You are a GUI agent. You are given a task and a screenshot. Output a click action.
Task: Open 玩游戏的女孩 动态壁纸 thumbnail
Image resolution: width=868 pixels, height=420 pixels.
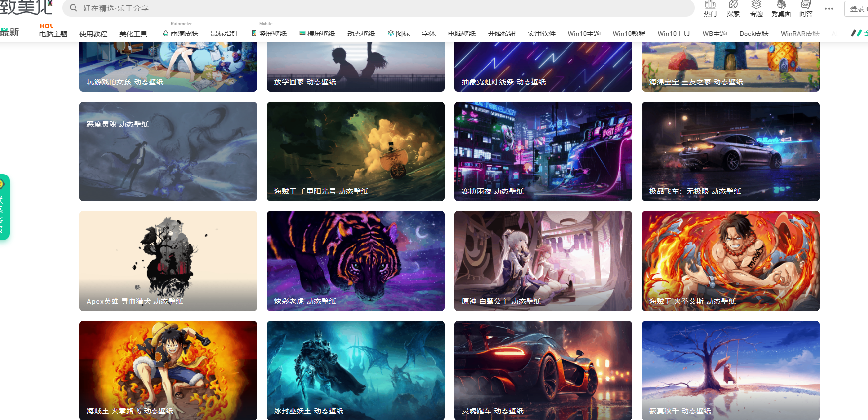[168, 67]
